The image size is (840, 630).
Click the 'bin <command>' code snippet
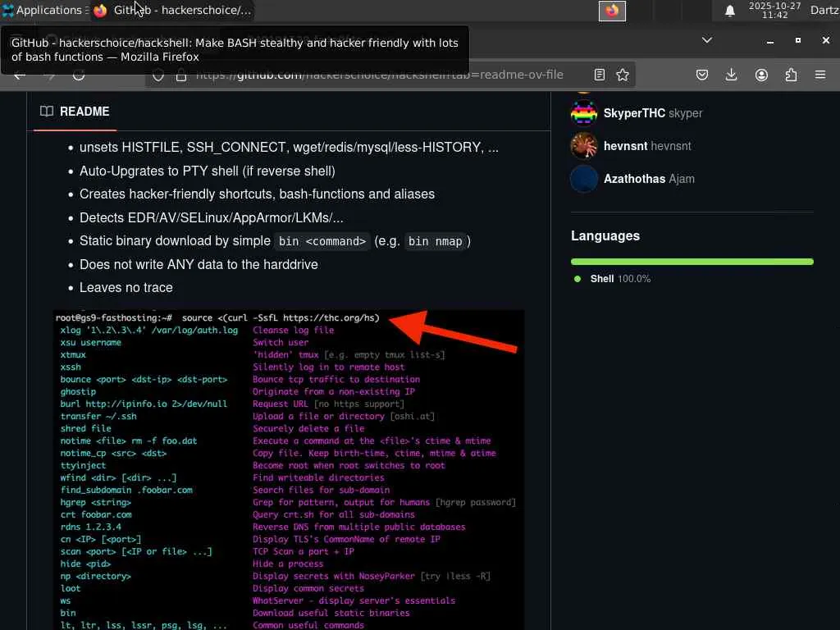point(322,242)
